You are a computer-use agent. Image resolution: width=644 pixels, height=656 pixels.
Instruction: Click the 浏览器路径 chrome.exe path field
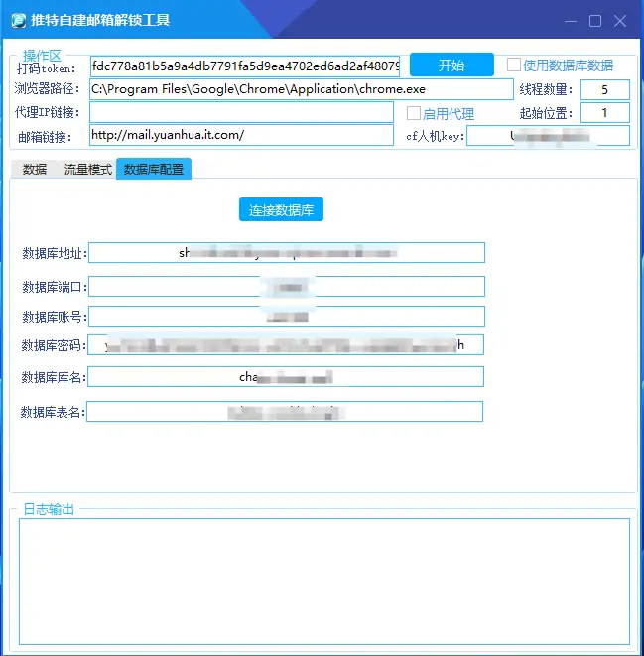tap(302, 89)
